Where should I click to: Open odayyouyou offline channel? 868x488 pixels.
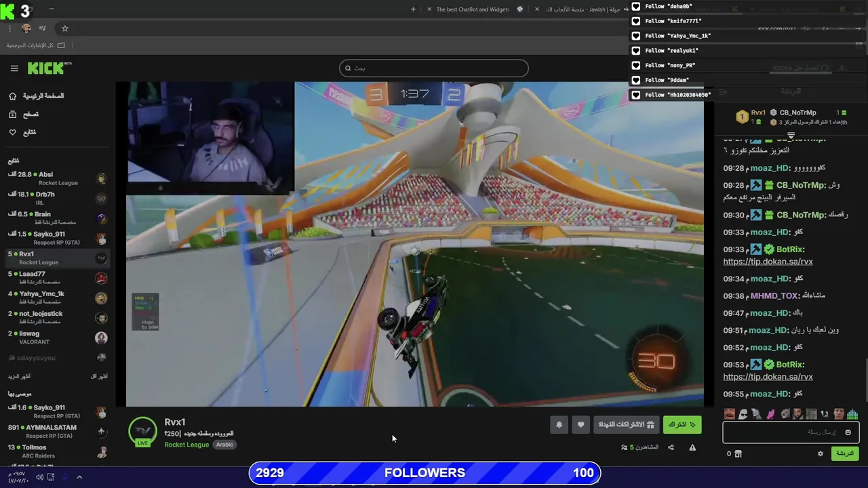pos(57,357)
